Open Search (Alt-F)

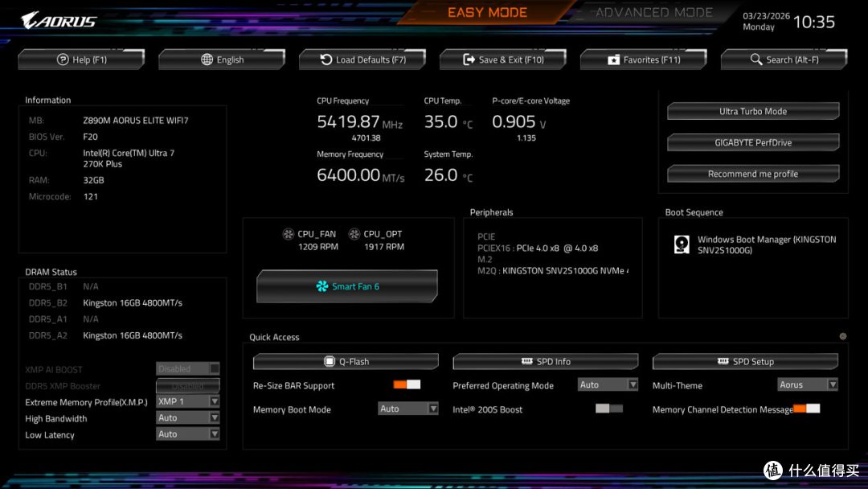tap(784, 60)
